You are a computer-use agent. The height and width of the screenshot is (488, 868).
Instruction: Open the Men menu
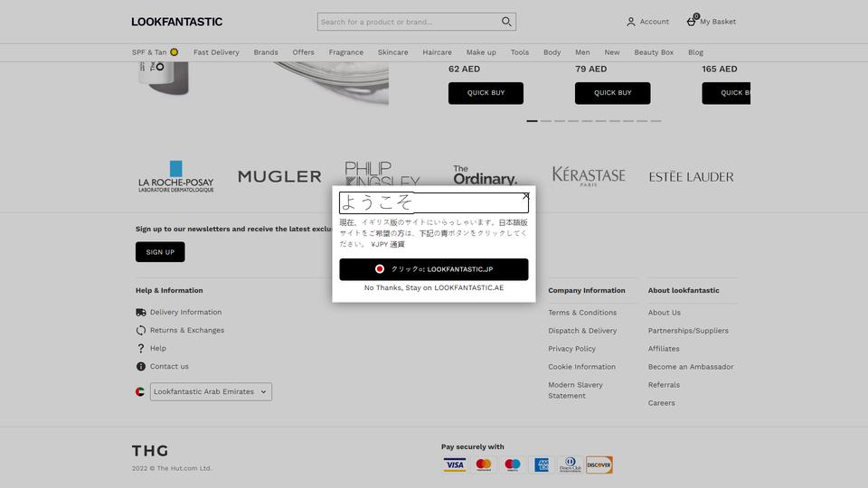coord(582,52)
